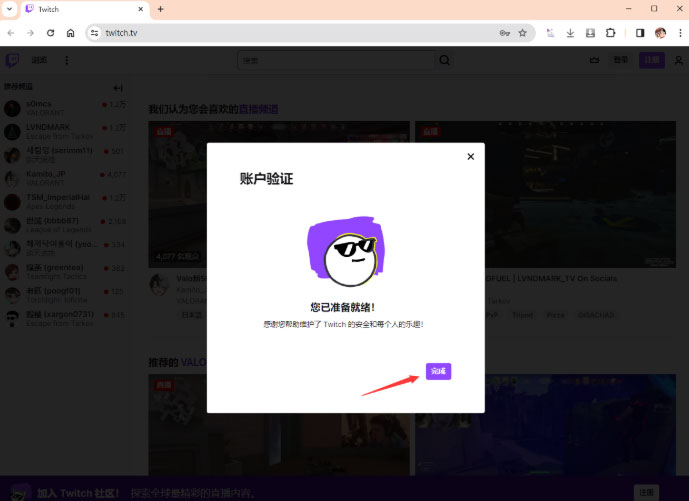The width and height of the screenshot is (689, 501).
Task: Click the live channels link in the heading
Action: (258, 109)
